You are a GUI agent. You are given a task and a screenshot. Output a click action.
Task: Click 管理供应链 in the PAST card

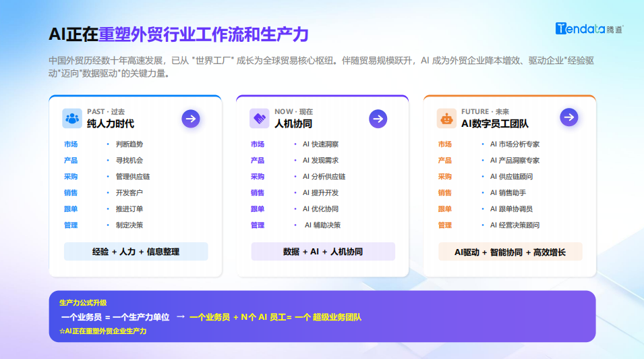133,176
